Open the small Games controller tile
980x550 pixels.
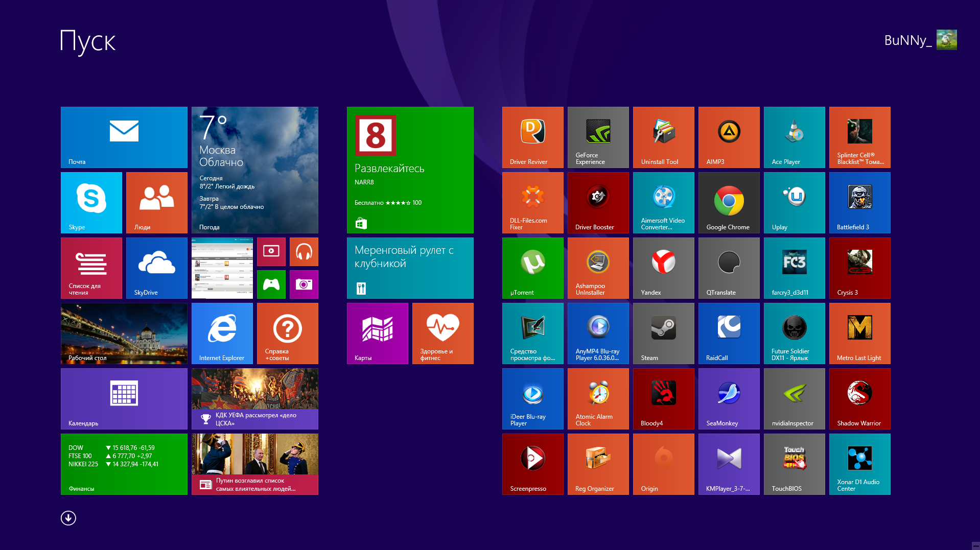tap(271, 284)
